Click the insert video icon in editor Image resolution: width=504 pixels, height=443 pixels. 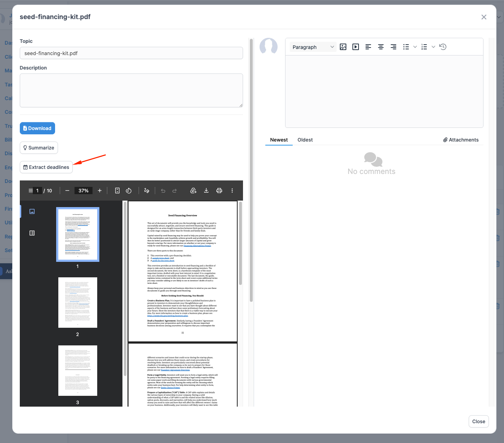[x=356, y=47]
